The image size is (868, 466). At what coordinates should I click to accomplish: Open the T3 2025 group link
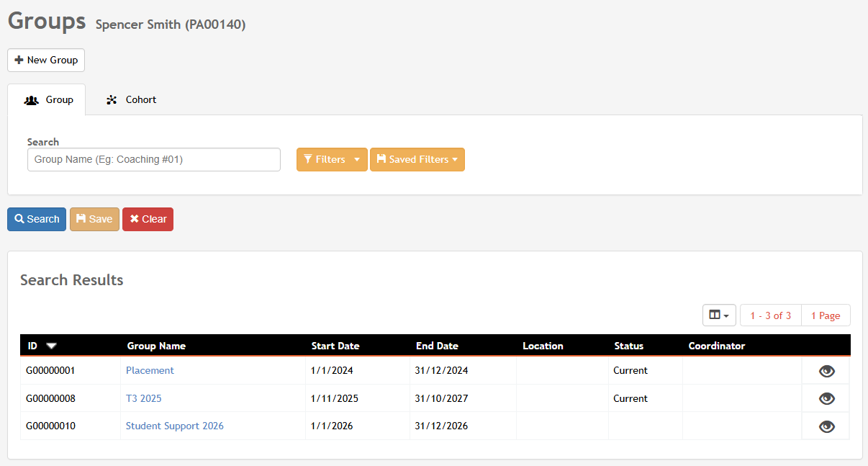pos(144,398)
